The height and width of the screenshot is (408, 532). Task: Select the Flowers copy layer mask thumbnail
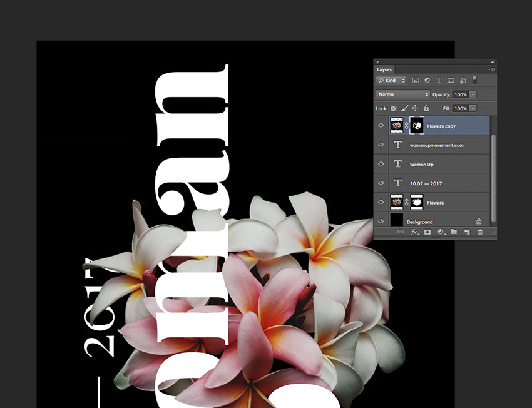(x=417, y=126)
